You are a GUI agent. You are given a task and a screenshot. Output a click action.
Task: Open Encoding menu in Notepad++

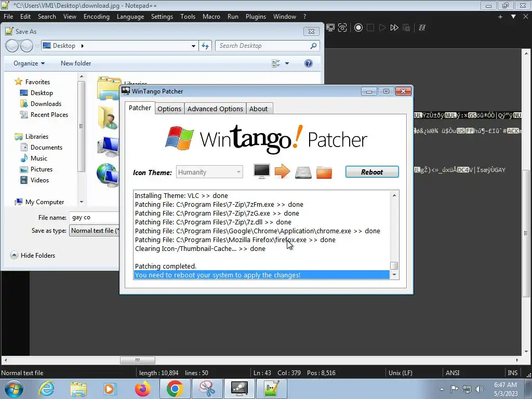coord(97,17)
